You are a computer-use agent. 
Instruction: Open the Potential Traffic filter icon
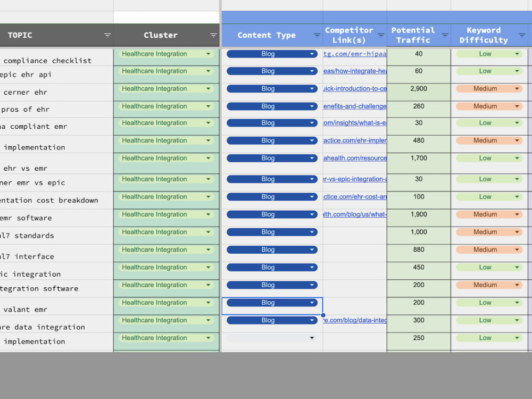pyautogui.click(x=445, y=35)
